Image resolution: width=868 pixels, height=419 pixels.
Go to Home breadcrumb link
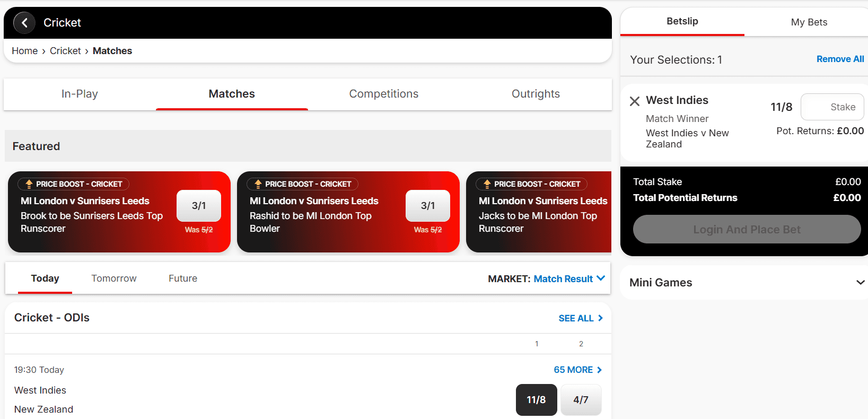click(x=25, y=51)
